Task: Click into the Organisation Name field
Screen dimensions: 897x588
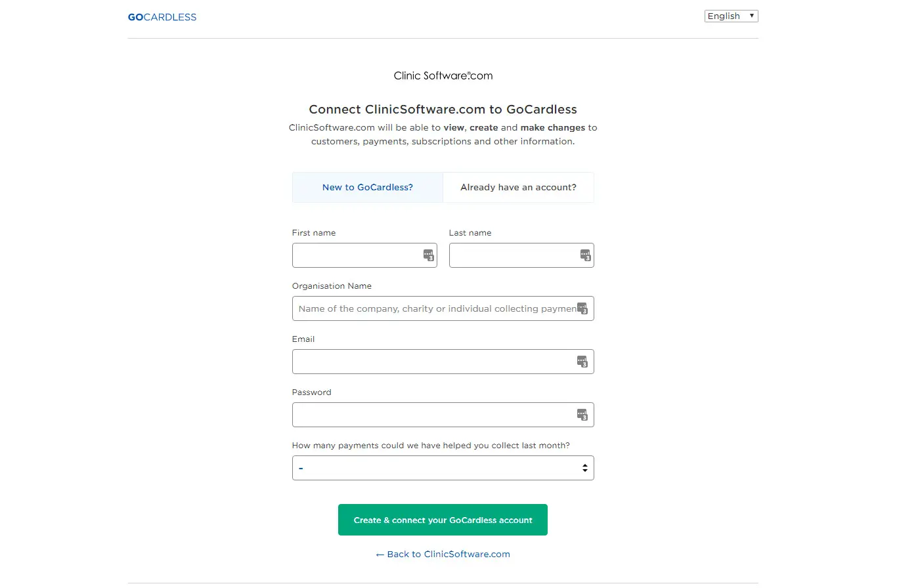Action: 433,308
